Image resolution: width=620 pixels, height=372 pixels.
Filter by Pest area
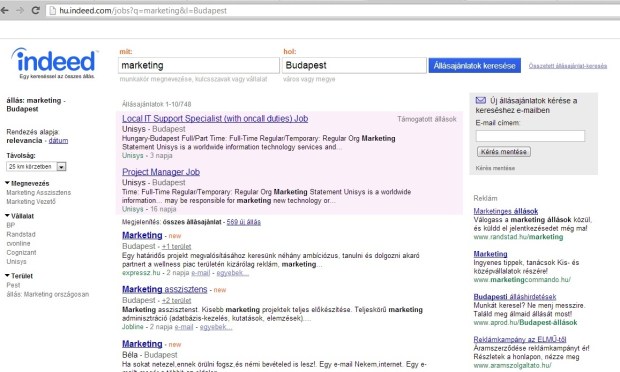pyautogui.click(x=13, y=285)
